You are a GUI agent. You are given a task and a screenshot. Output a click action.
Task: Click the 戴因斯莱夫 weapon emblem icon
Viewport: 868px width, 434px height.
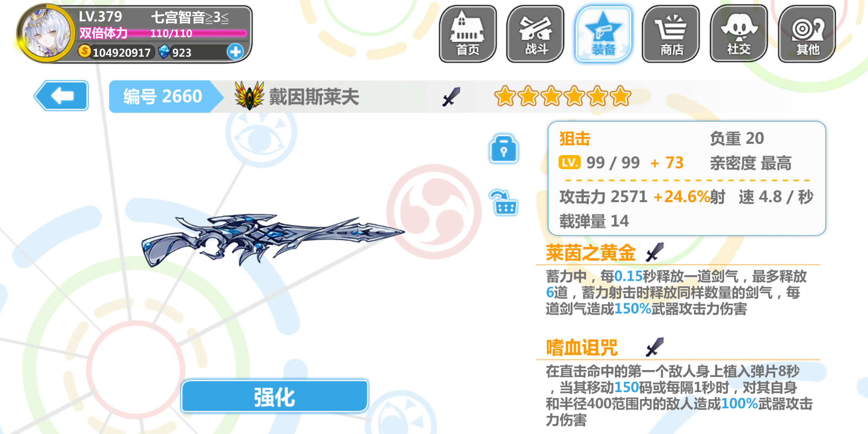click(250, 96)
